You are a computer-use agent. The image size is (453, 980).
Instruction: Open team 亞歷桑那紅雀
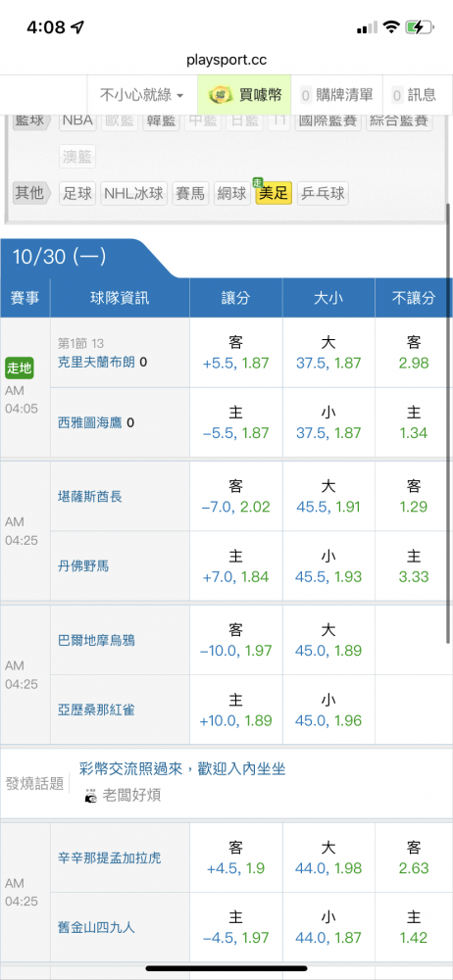point(96,710)
